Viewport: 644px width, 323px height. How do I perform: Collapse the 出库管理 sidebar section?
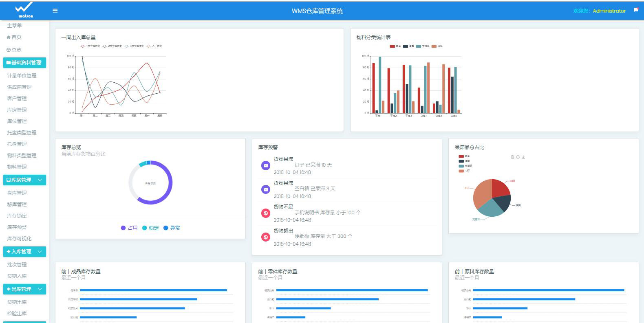click(40, 289)
